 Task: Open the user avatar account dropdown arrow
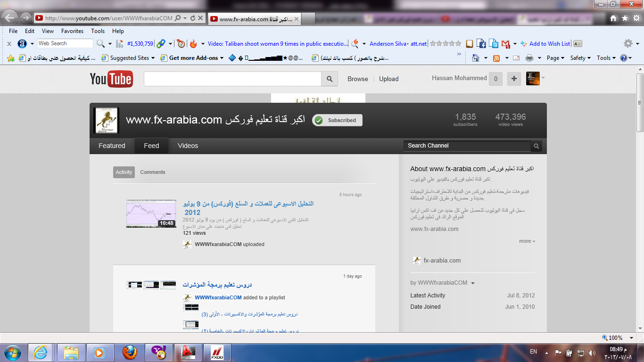click(x=543, y=78)
